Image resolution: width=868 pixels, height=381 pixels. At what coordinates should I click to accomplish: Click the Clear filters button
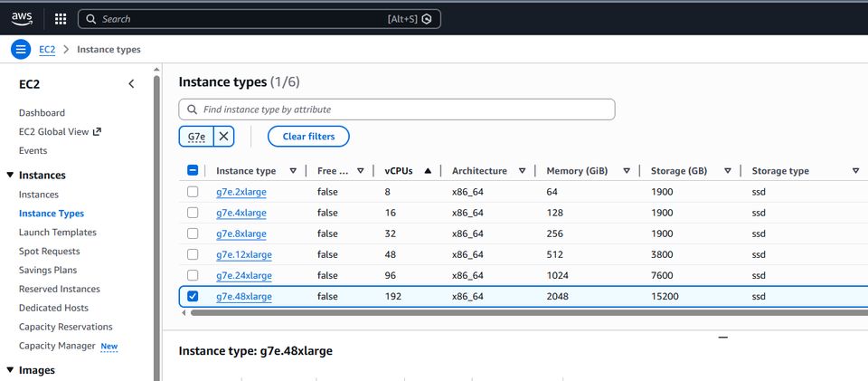point(308,137)
